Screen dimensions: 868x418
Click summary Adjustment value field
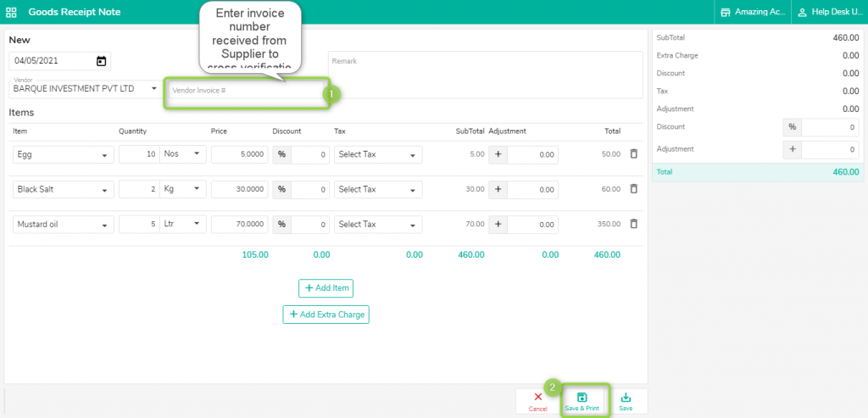pyautogui.click(x=831, y=149)
